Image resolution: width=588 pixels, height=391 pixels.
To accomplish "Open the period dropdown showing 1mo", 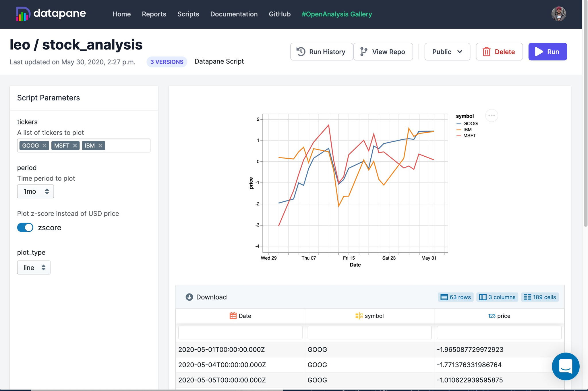I will tap(35, 191).
